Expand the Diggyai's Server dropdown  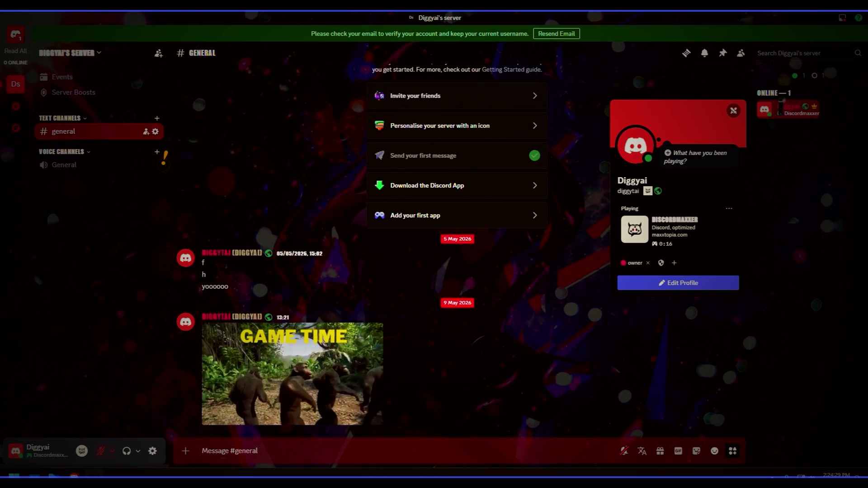(x=70, y=53)
